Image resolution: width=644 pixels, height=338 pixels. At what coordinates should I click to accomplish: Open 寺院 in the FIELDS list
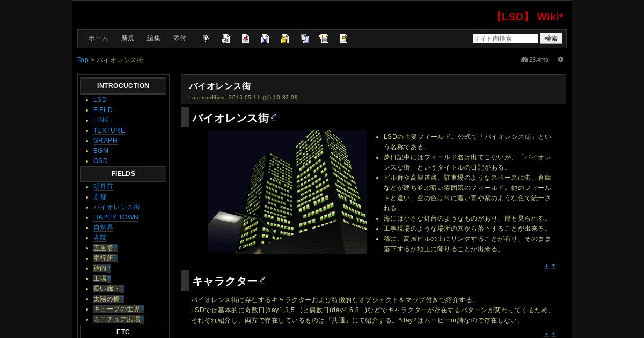tap(100, 238)
